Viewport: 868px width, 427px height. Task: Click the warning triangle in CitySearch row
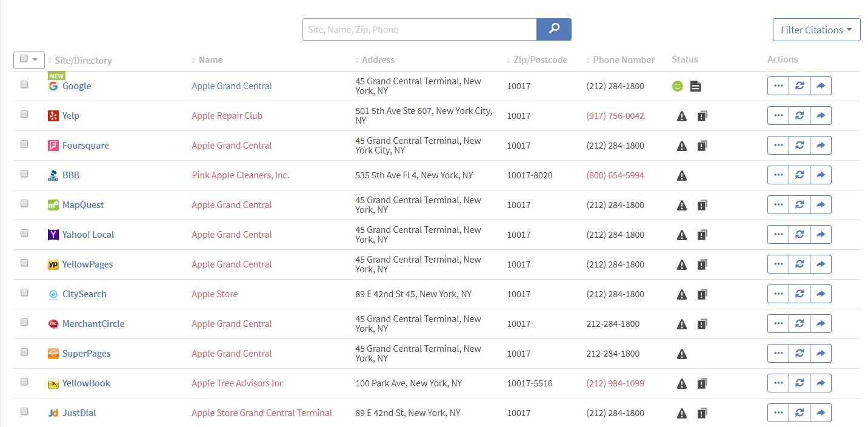point(682,294)
